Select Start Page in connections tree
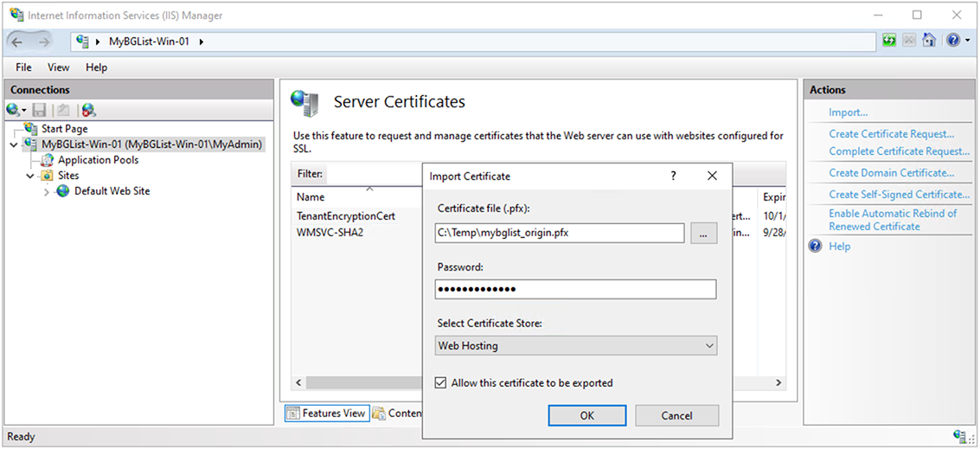This screenshot has width=980, height=449. (x=64, y=129)
